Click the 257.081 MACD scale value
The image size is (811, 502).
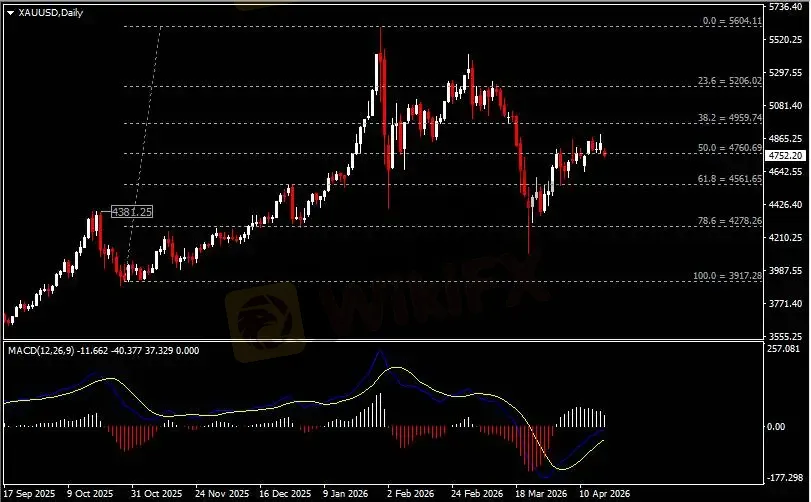tap(785, 349)
